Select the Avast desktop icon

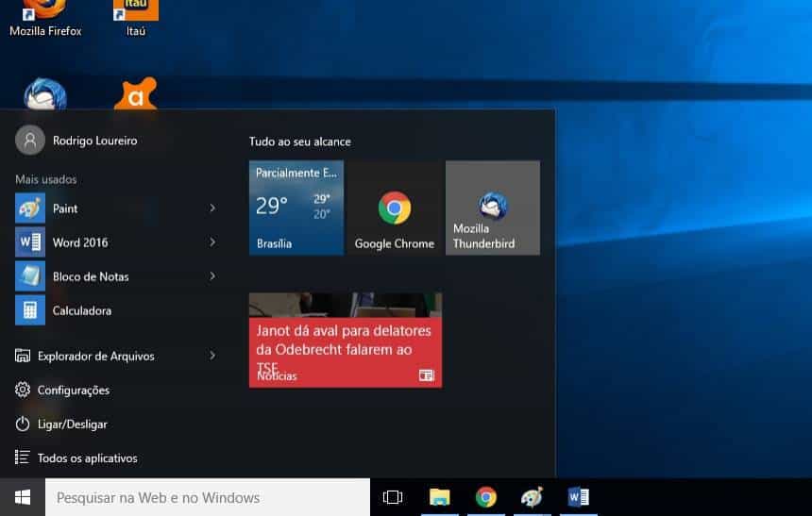point(136,93)
